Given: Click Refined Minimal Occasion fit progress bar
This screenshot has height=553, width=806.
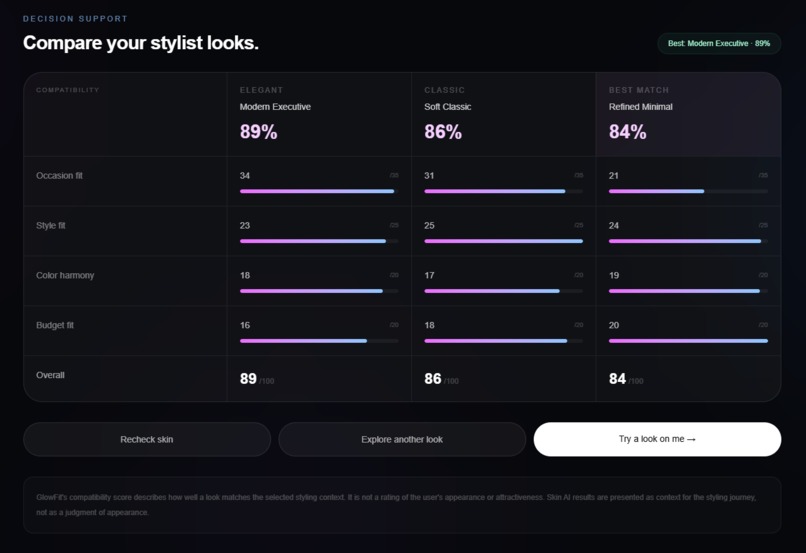Looking at the screenshot, I should click(x=688, y=191).
